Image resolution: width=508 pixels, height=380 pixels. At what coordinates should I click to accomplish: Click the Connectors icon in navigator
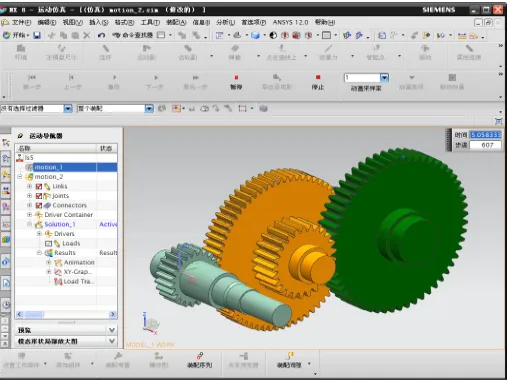pos(47,205)
